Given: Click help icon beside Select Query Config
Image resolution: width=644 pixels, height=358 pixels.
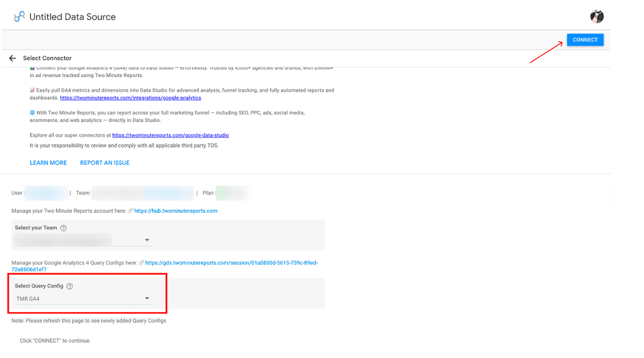Looking at the screenshot, I should click(69, 286).
